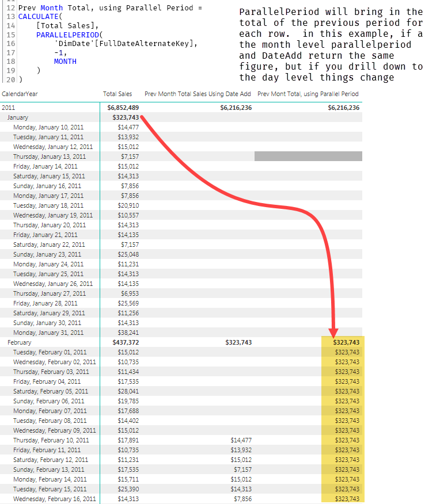Click the Date Add value $14,477

click(x=241, y=440)
